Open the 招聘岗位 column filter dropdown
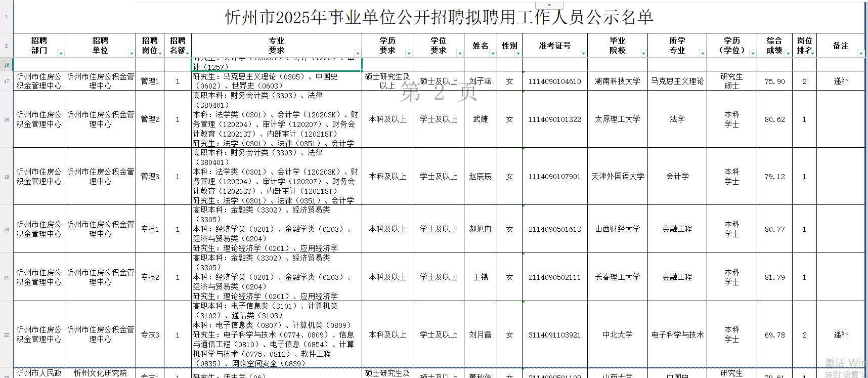This screenshot has height=378, width=868. [x=160, y=54]
